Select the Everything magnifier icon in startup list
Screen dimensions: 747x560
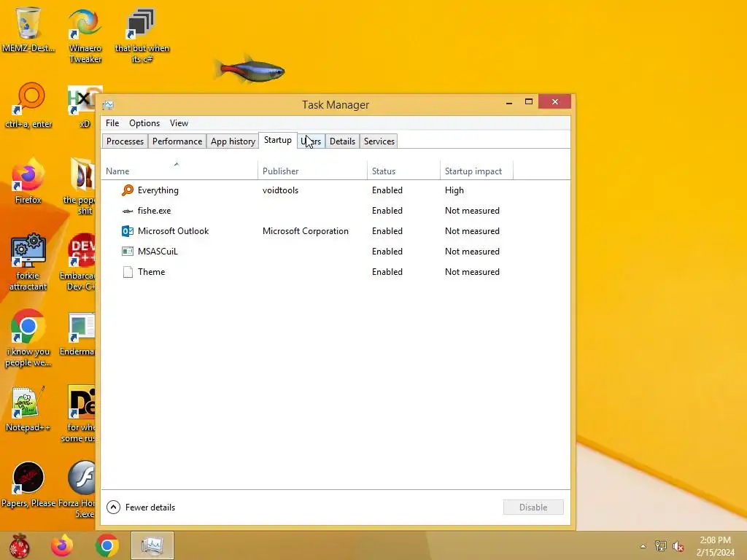point(128,190)
